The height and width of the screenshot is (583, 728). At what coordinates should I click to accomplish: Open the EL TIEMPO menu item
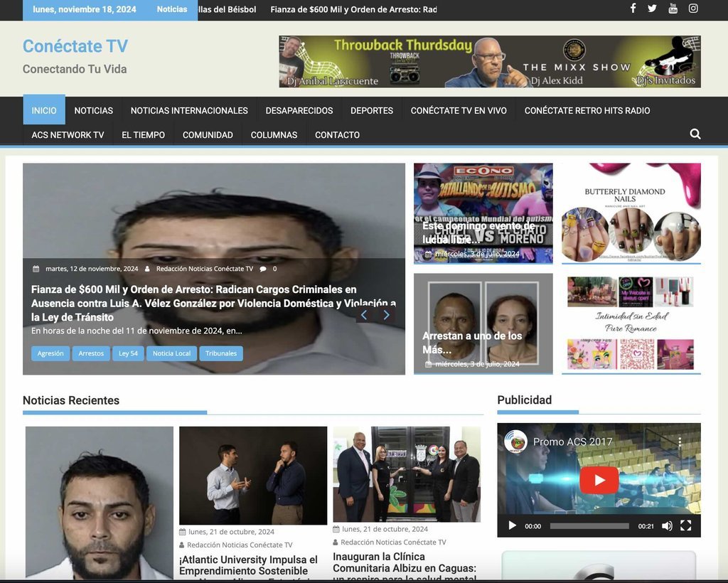click(x=144, y=135)
